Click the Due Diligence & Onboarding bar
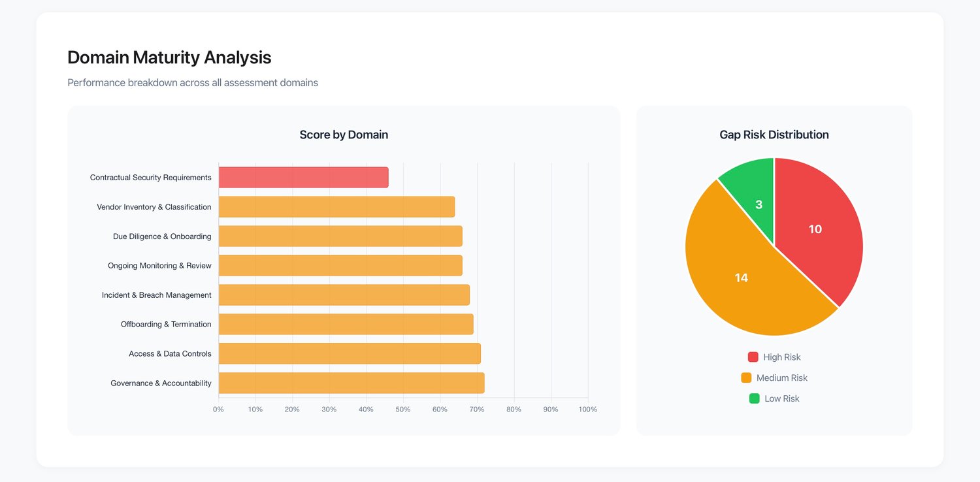Viewport: 980px width, 482px height. pyautogui.click(x=340, y=236)
